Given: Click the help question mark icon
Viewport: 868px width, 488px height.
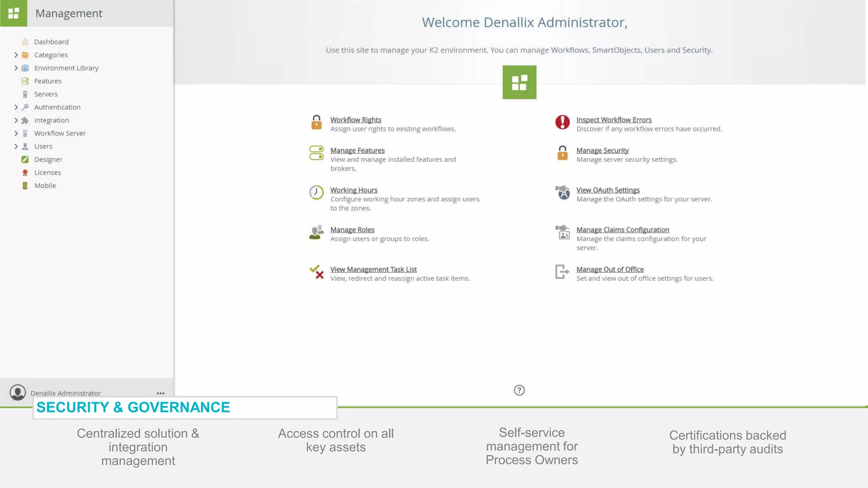Looking at the screenshot, I should 519,390.
